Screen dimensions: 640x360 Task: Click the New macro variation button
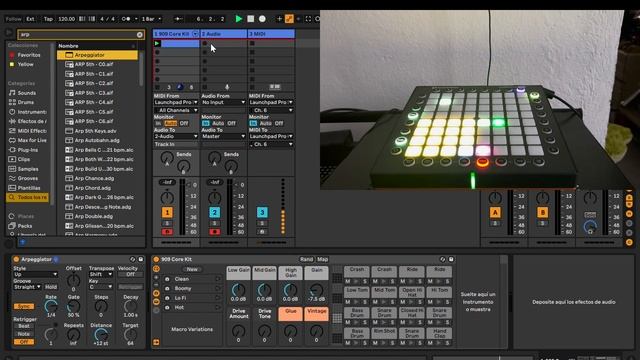tap(192, 269)
